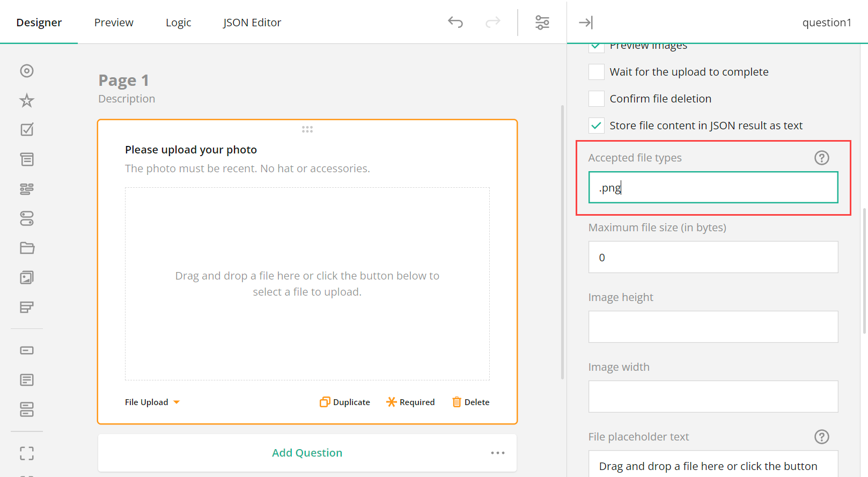The image size is (868, 477).
Task: Choose the Dropdown toolbox icon
Action: (27, 159)
